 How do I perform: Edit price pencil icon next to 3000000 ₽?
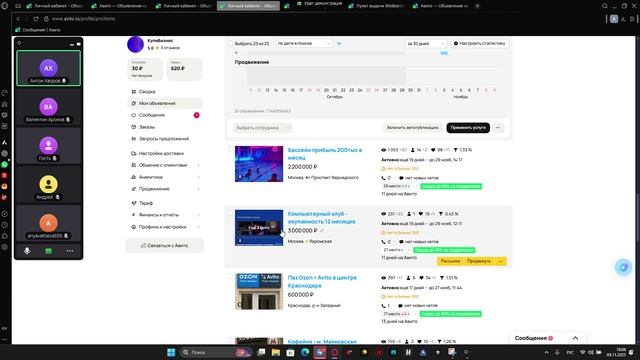(x=322, y=231)
